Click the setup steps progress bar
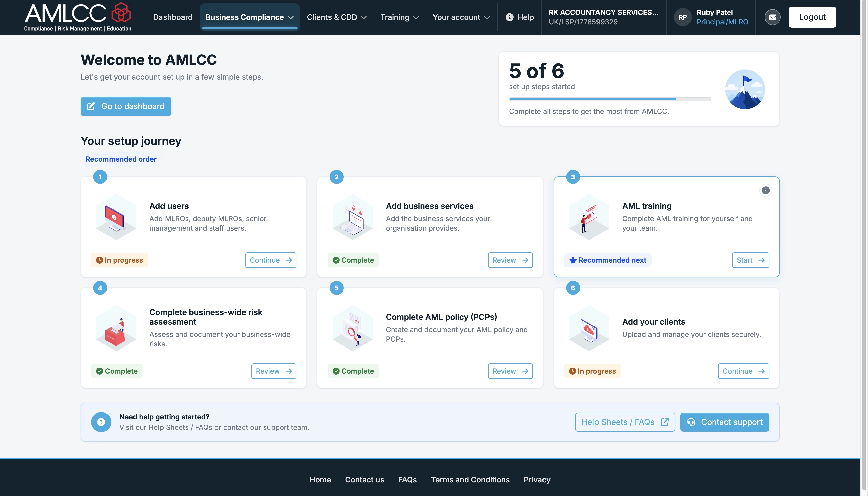Screen dimensions: 868x496 pos(610,99)
